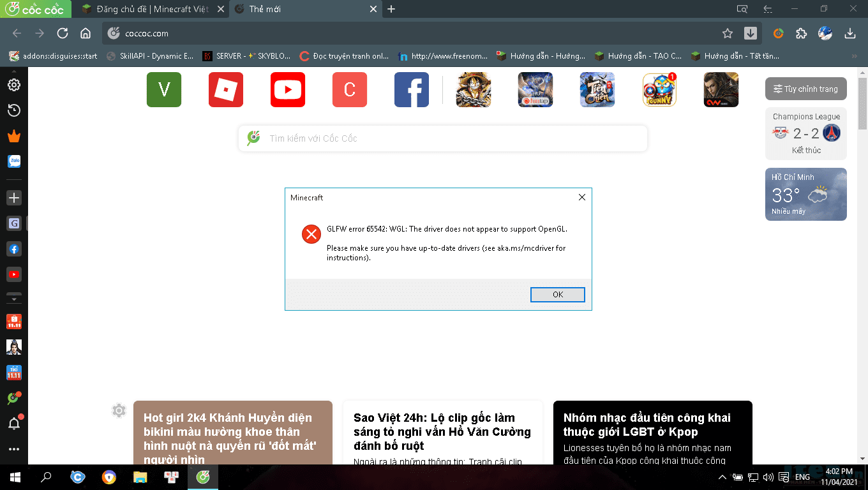Screen dimensions: 868x490
Task: Open the SERVER SKYBLO bookmark
Action: [246, 56]
